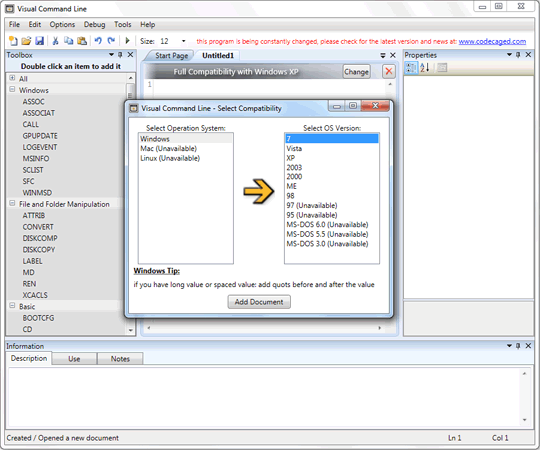This screenshot has width=540, height=450.
Task: Select Windows in the operating system list
Action: coord(186,139)
